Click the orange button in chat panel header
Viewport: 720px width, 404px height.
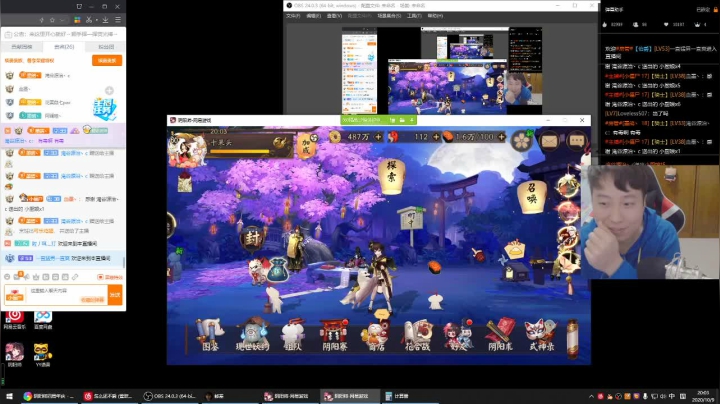click(x=107, y=60)
